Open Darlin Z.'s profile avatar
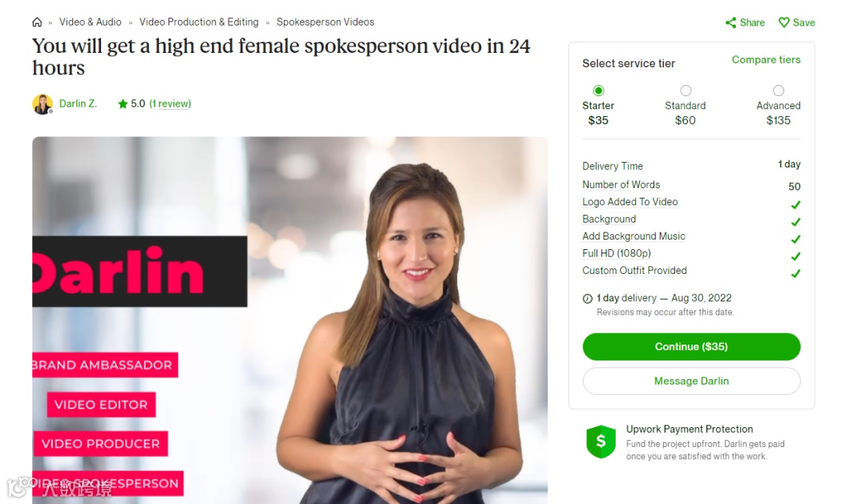Screen dimensions: 866x504 [42, 104]
